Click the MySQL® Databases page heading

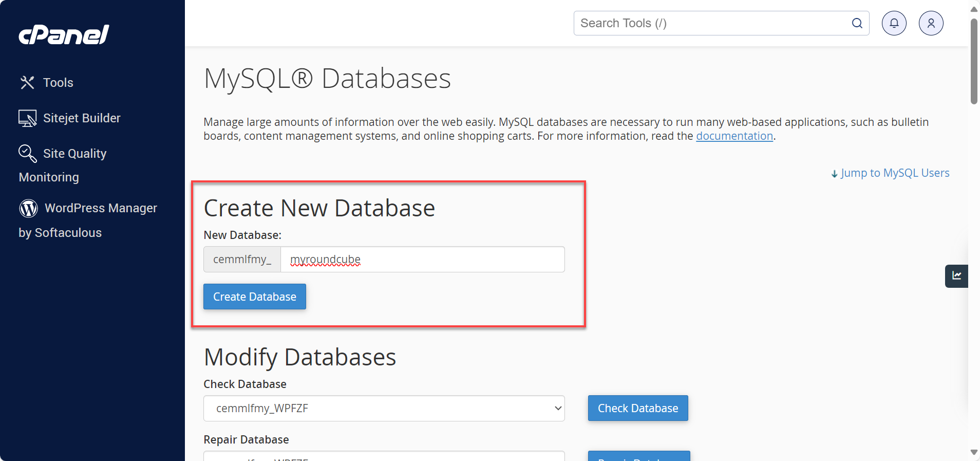tap(327, 79)
